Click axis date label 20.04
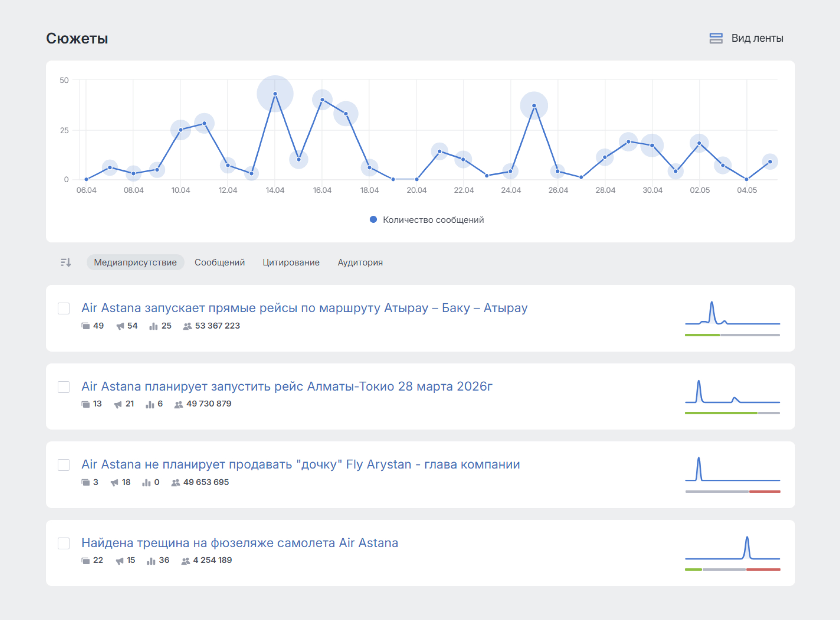The width and height of the screenshot is (840, 620). [x=416, y=190]
